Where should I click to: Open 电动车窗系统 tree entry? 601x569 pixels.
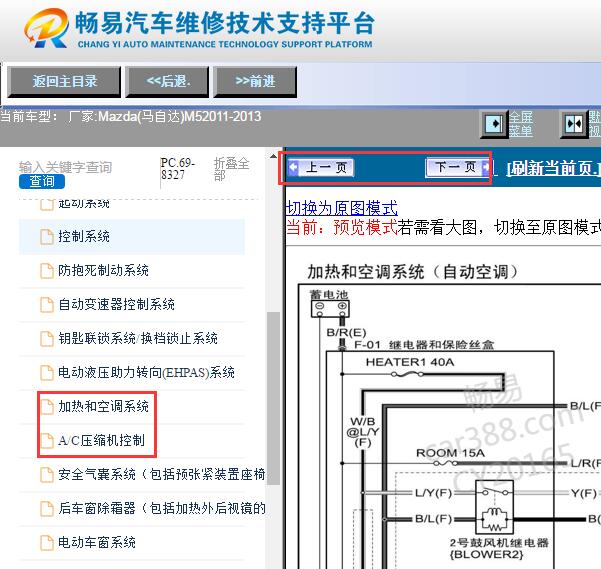tap(97, 542)
